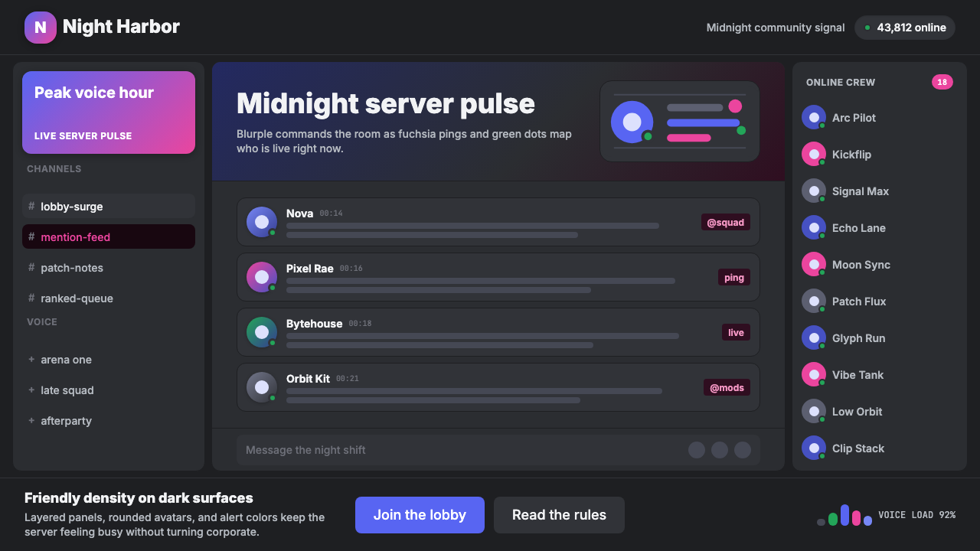980x551 pixels.
Task: Click the Bytehouse username
Action: [x=314, y=324]
